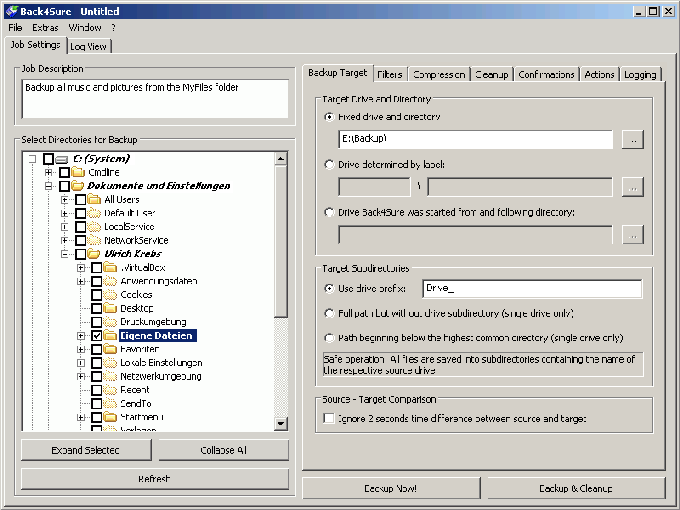Click the All Users folder icon
This screenshot has height=510, width=680.
coord(94,200)
